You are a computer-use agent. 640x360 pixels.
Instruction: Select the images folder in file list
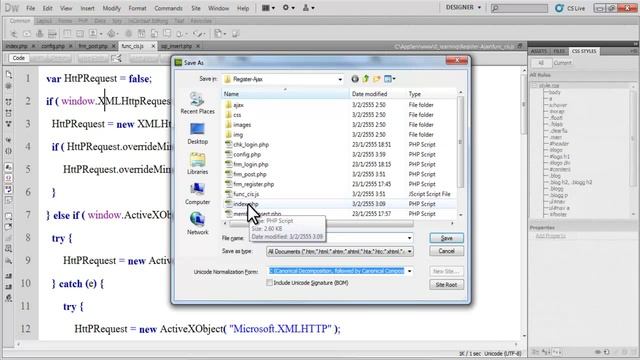(x=242, y=124)
